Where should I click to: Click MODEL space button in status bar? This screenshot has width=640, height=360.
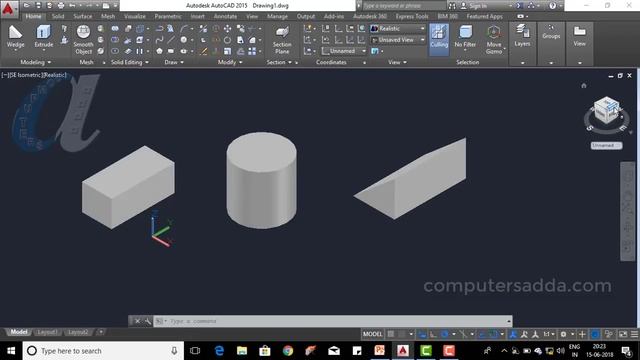click(x=373, y=334)
